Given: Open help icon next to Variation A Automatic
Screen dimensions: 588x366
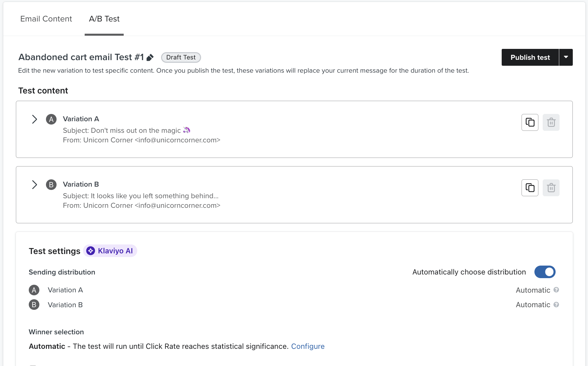Looking at the screenshot, I should click(x=556, y=290).
